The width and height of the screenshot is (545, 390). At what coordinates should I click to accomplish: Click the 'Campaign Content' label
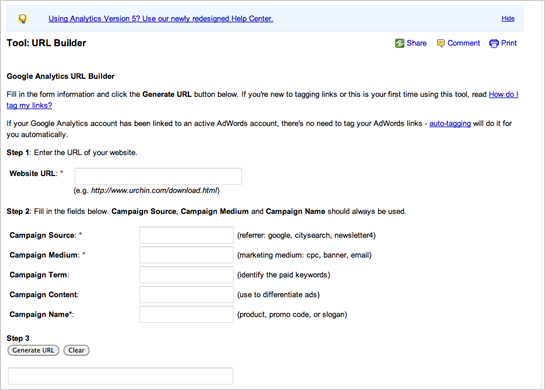tap(44, 295)
